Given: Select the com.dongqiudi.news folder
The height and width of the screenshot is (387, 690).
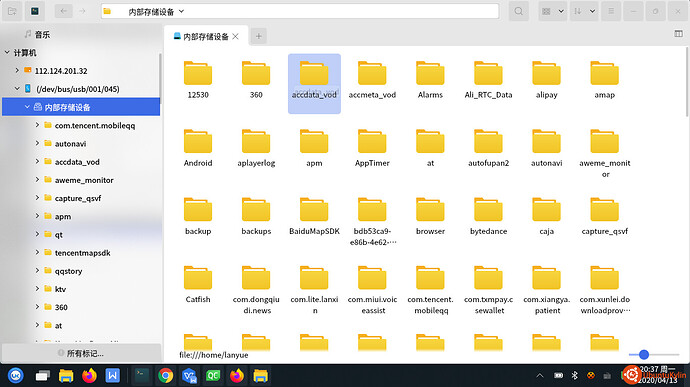Looking at the screenshot, I should (x=256, y=290).
